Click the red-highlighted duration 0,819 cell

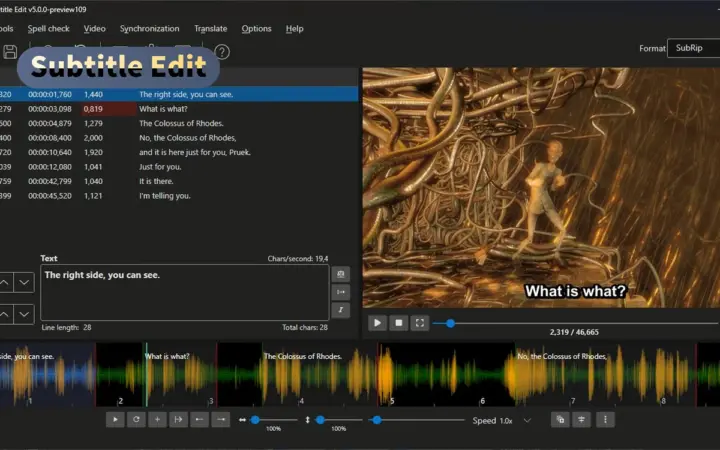coord(109,109)
